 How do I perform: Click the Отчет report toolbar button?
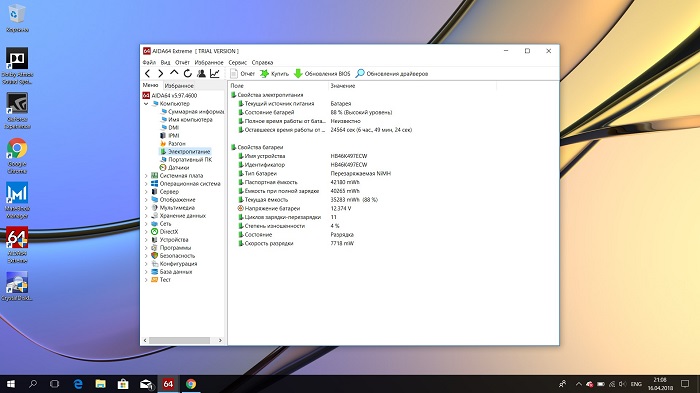[x=242, y=74]
